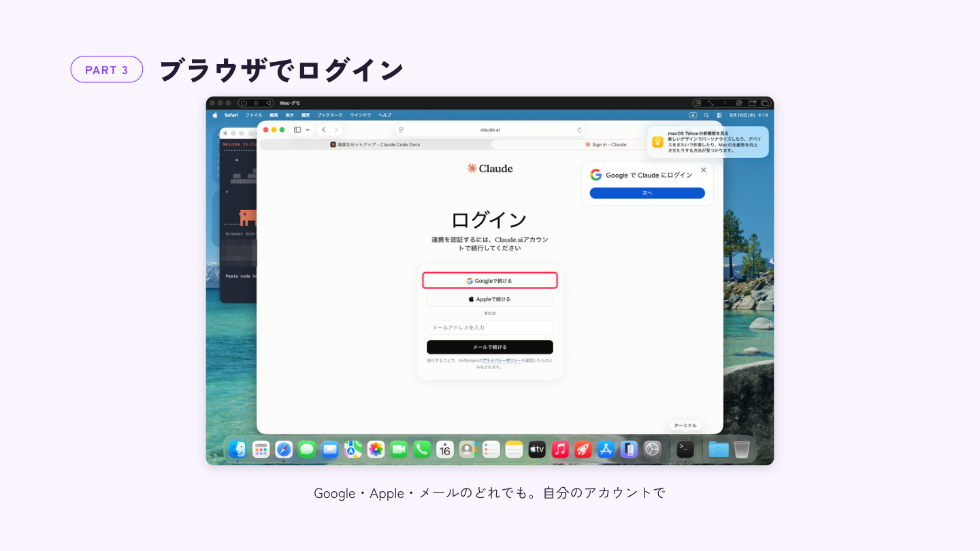Click the Claude logo at page top
This screenshot has width=980, height=551.
[x=490, y=168]
